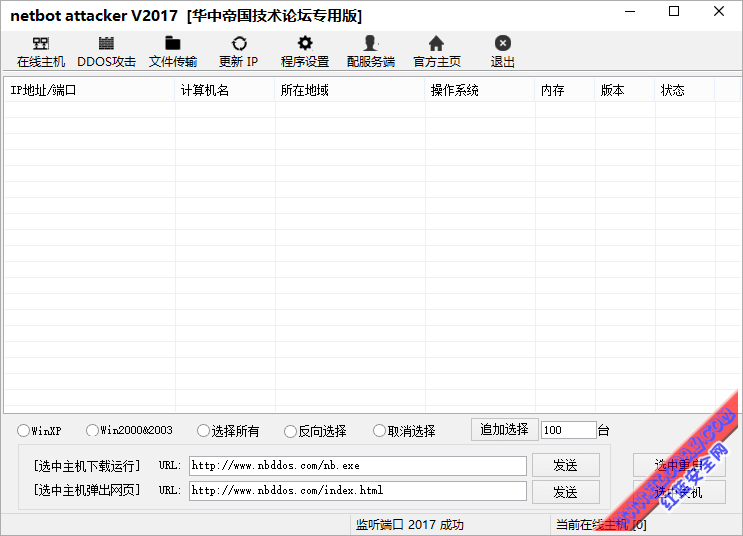Click the [选中主机下载运行] label
The image size is (743, 536).
(x=87, y=466)
